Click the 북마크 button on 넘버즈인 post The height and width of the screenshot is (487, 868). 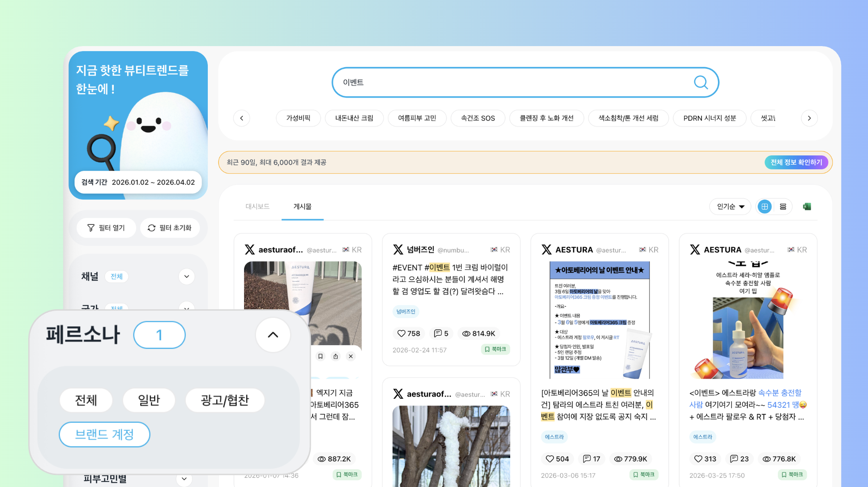tap(495, 349)
